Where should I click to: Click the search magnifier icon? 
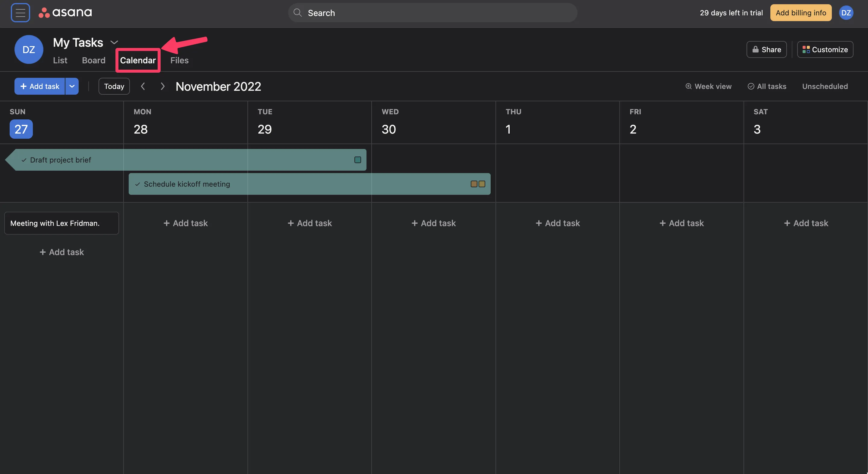pos(297,13)
